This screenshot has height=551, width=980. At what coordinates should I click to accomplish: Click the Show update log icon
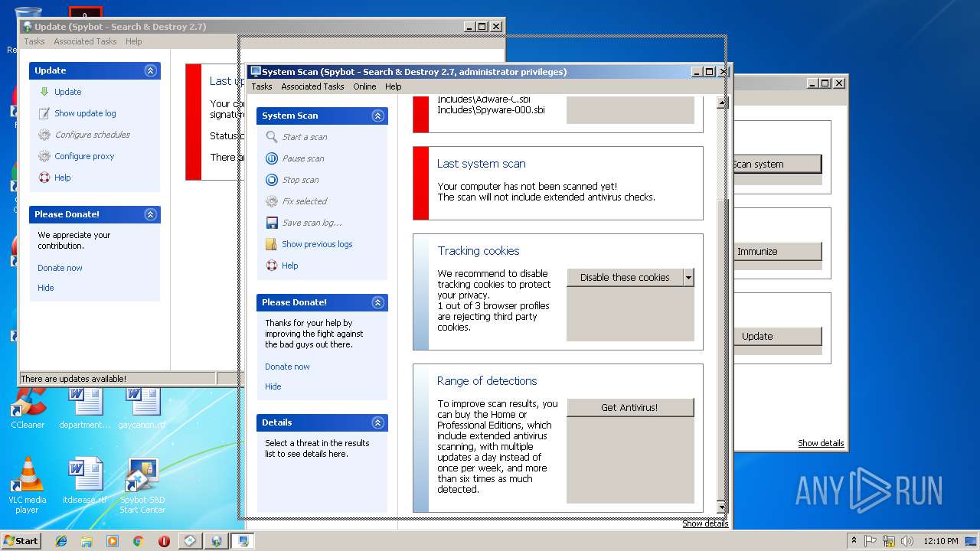coord(44,113)
